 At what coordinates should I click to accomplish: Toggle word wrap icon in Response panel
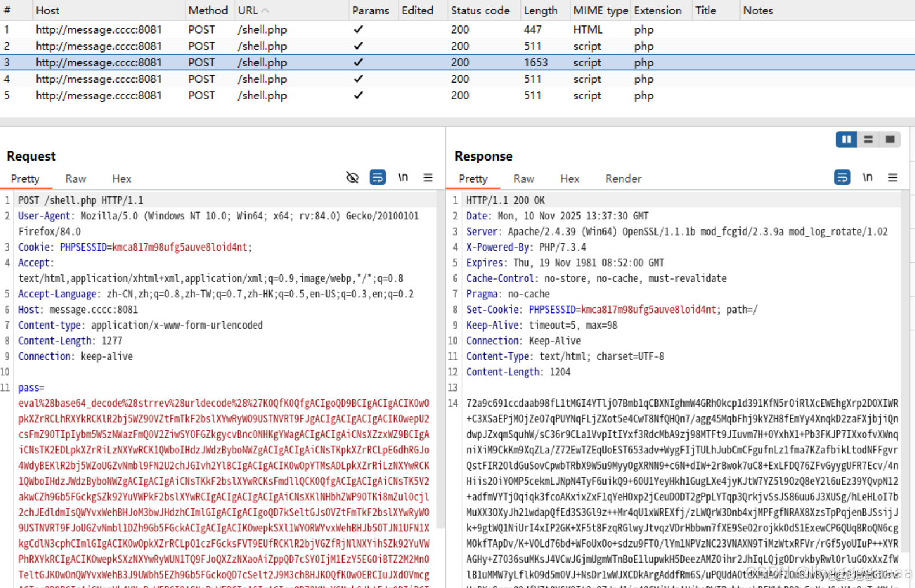pos(842,178)
